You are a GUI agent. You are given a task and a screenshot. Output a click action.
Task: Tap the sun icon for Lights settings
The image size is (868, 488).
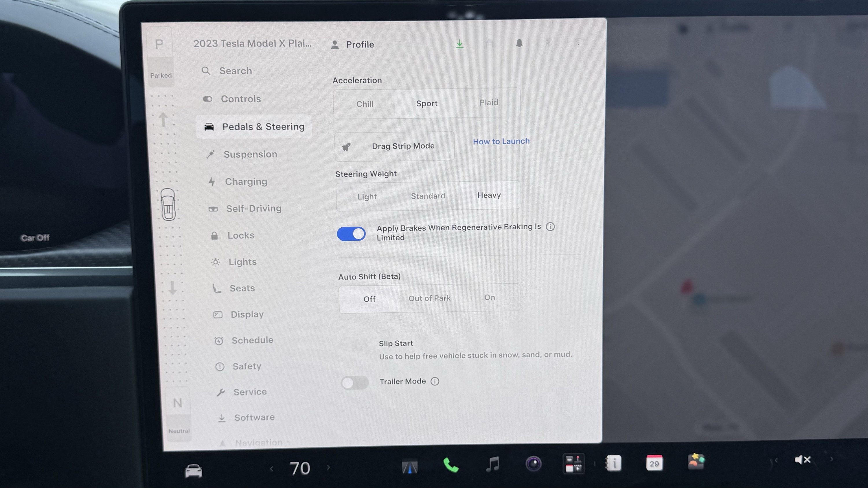point(216,262)
